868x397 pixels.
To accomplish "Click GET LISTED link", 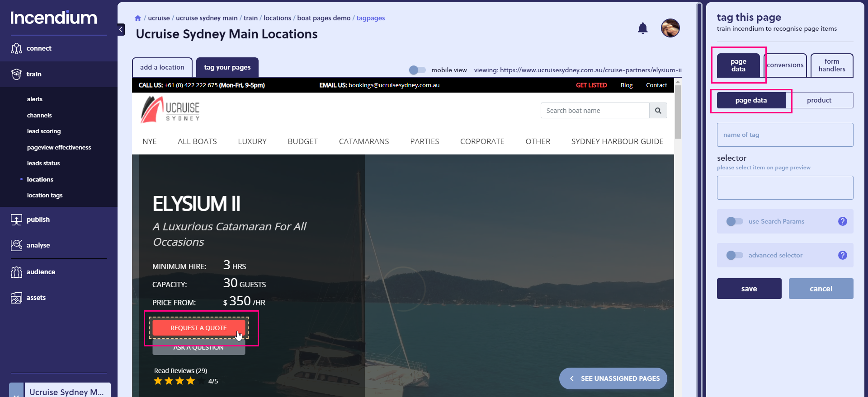I will (x=591, y=85).
